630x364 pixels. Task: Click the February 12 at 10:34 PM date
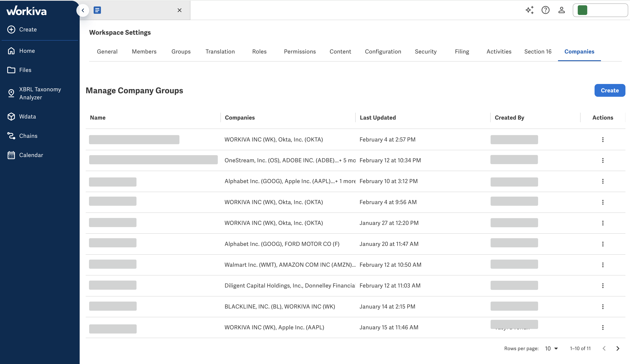click(x=390, y=160)
